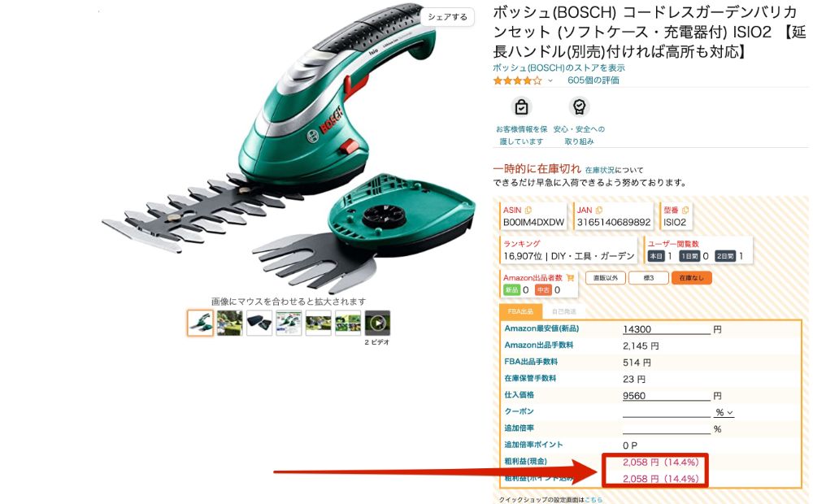813x504 pixels.
Task: Toggle the orange 在庫なし filter
Action: [x=691, y=278]
